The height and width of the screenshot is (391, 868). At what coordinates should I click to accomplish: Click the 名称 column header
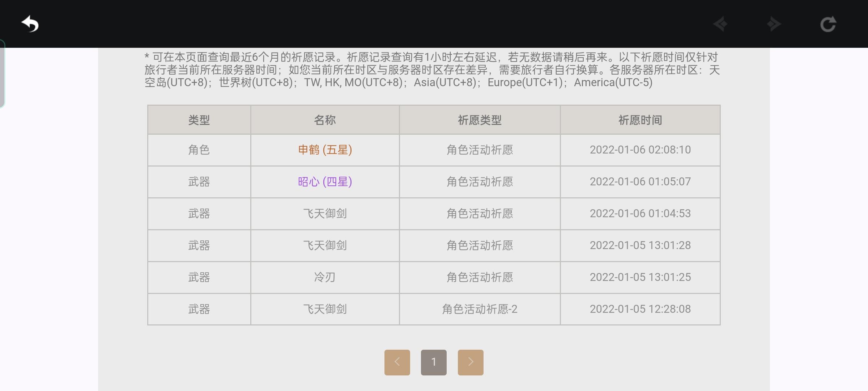pyautogui.click(x=325, y=120)
